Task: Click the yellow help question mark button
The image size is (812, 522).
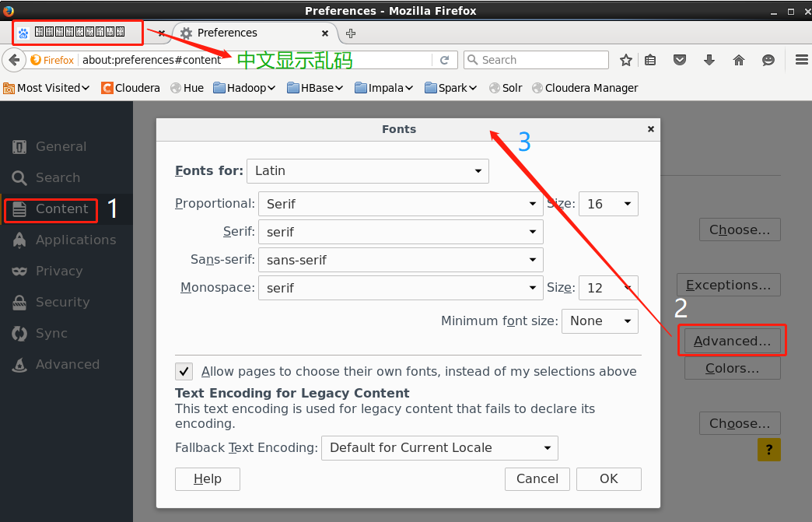Action: [x=769, y=450]
